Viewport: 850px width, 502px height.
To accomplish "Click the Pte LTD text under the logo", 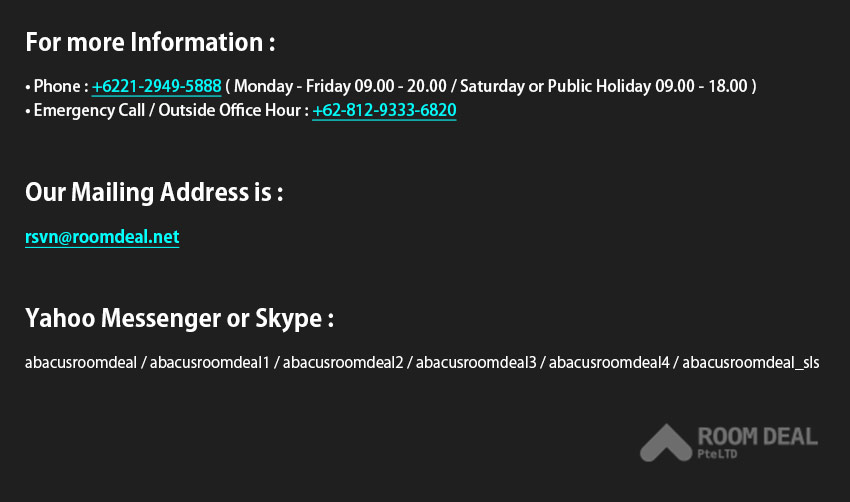I will (x=717, y=454).
